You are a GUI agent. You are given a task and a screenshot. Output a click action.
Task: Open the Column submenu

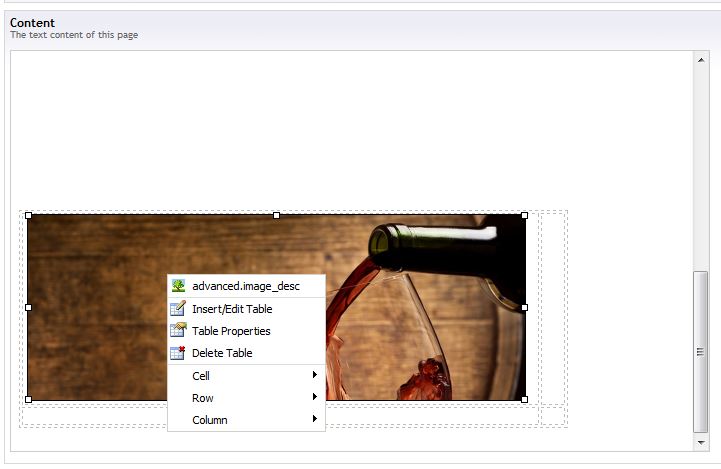click(246, 420)
